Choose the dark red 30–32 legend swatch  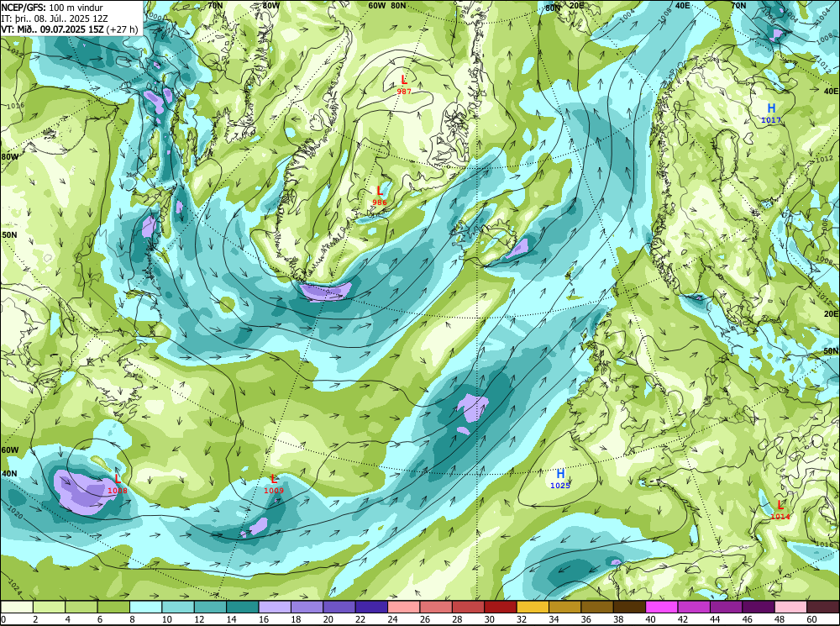point(501,607)
